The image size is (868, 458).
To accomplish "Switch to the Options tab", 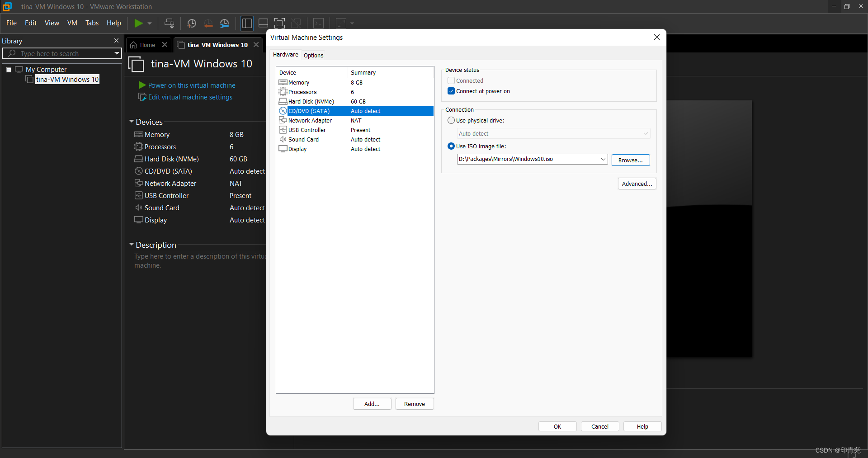I will tap(313, 55).
